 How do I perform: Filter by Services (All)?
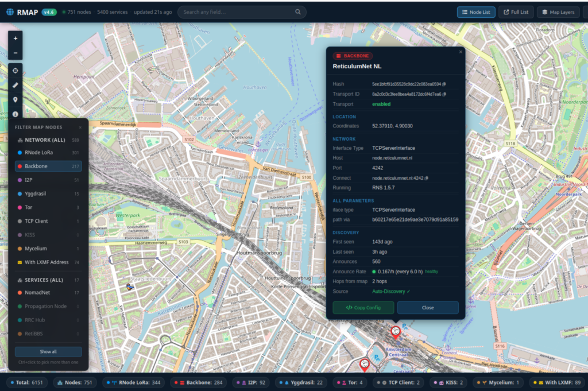[48, 280]
